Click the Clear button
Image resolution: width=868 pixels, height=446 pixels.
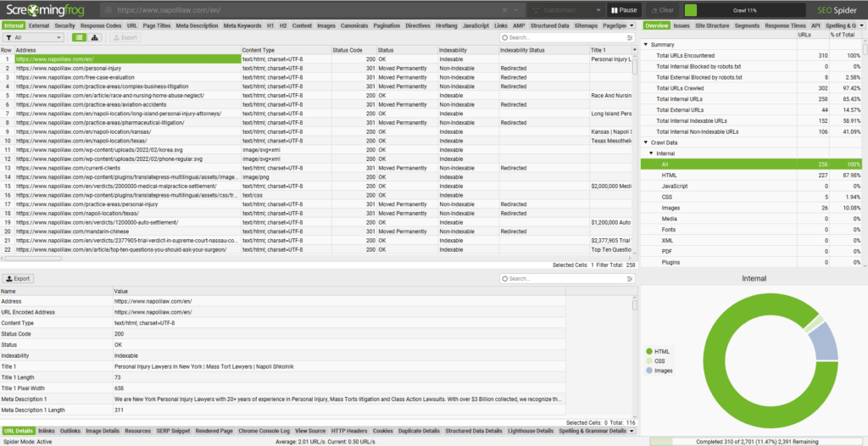pos(663,10)
